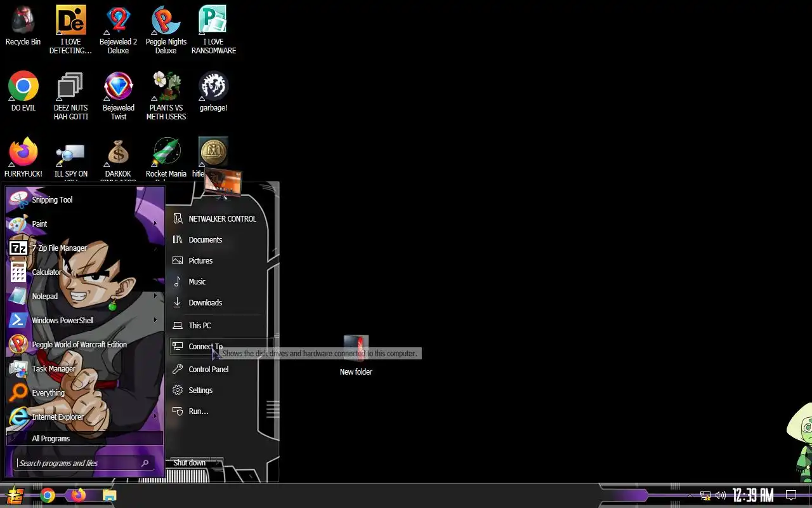Show hidden system tray icons
Image resolution: width=812 pixels, height=508 pixels.
point(690,495)
